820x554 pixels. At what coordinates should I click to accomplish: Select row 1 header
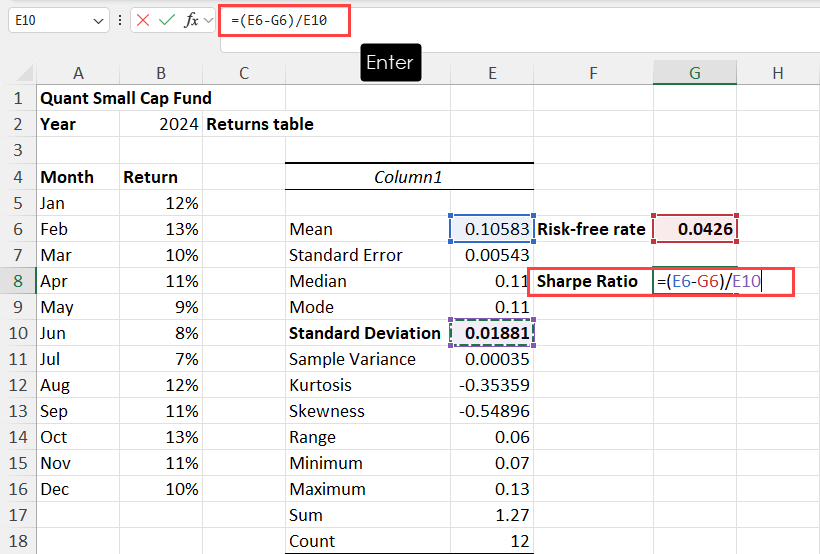(18, 98)
